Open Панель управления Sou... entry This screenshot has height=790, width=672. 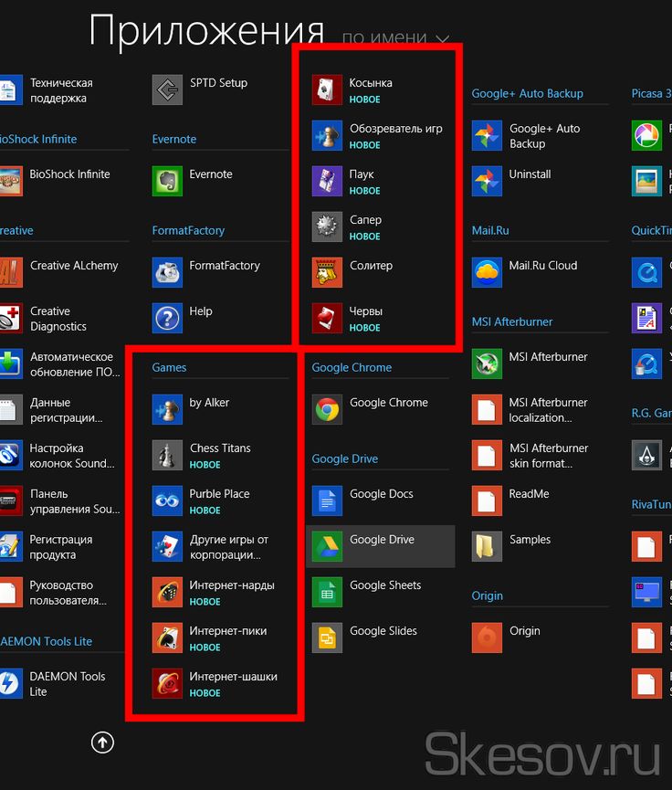coord(60,500)
